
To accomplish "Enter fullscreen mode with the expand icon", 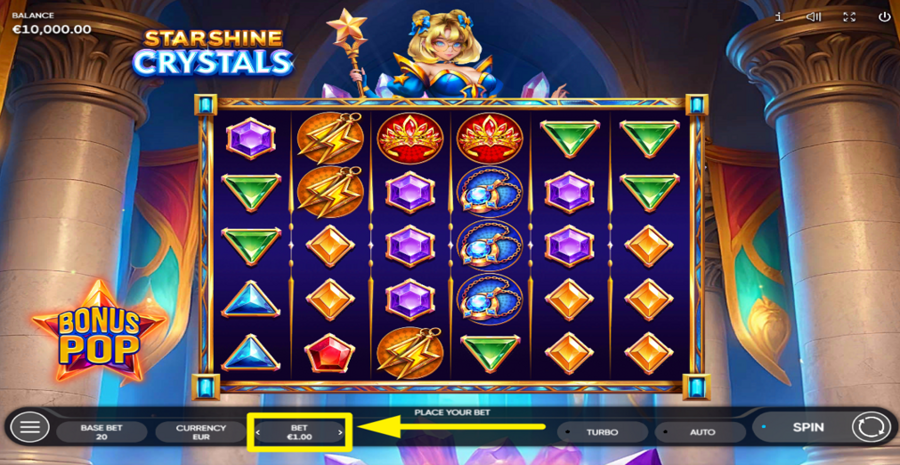I will coord(849,17).
